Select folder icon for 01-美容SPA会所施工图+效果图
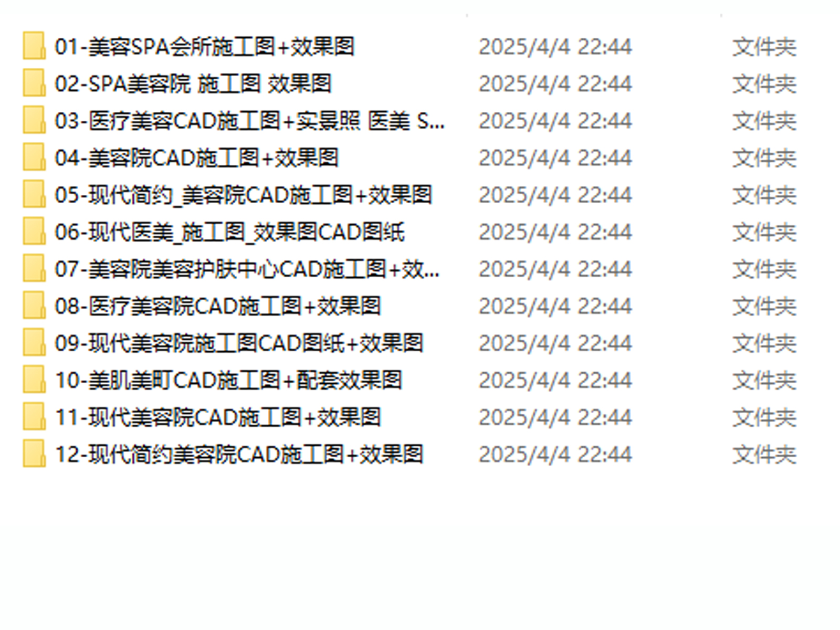Image resolution: width=840 pixels, height=630 pixels. (34, 46)
